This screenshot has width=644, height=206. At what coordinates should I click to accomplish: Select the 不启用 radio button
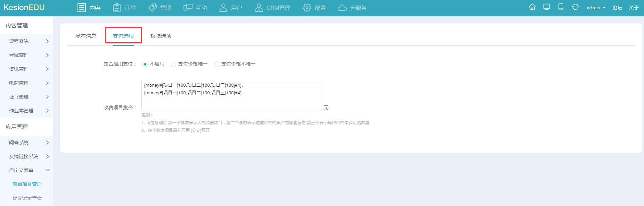point(145,64)
